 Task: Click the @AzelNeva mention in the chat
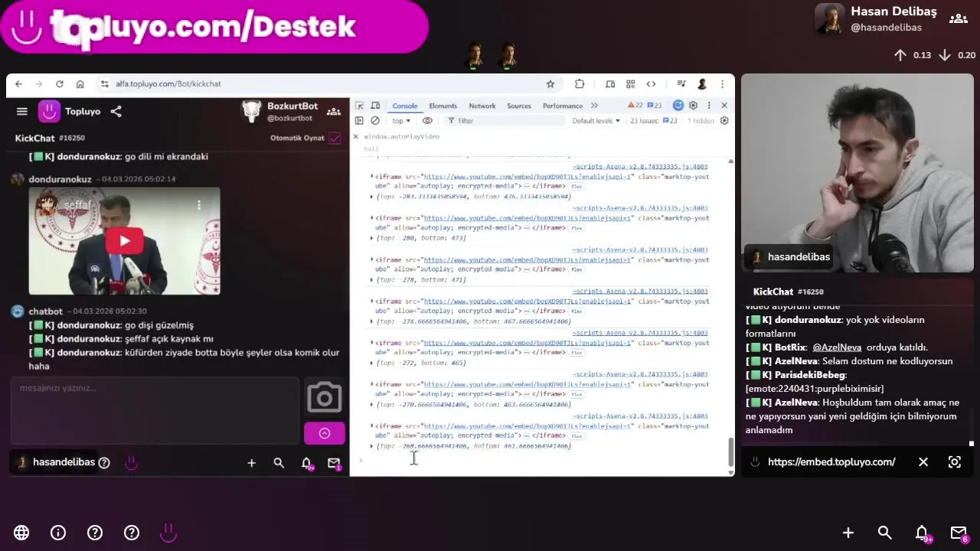837,347
